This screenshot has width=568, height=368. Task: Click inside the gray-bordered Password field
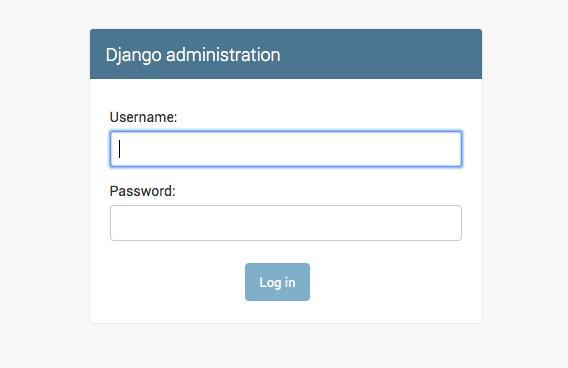coord(286,223)
